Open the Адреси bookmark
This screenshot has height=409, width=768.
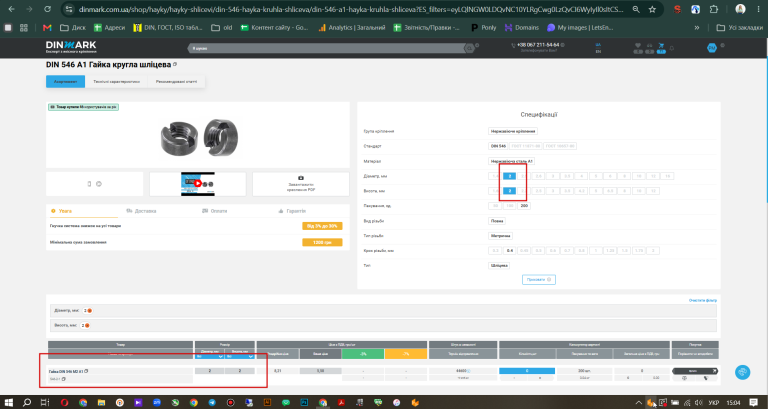(109, 28)
